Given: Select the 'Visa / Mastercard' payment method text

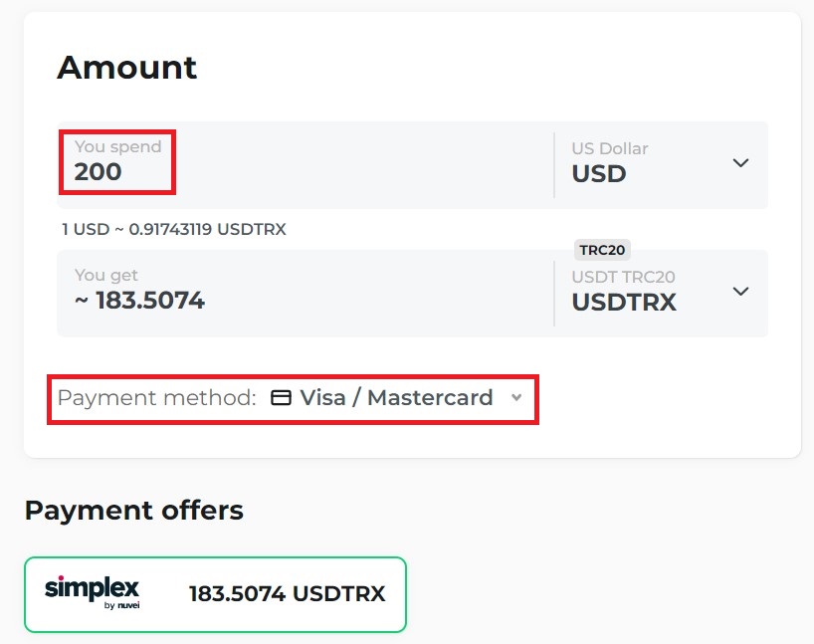Looking at the screenshot, I should 396,398.
